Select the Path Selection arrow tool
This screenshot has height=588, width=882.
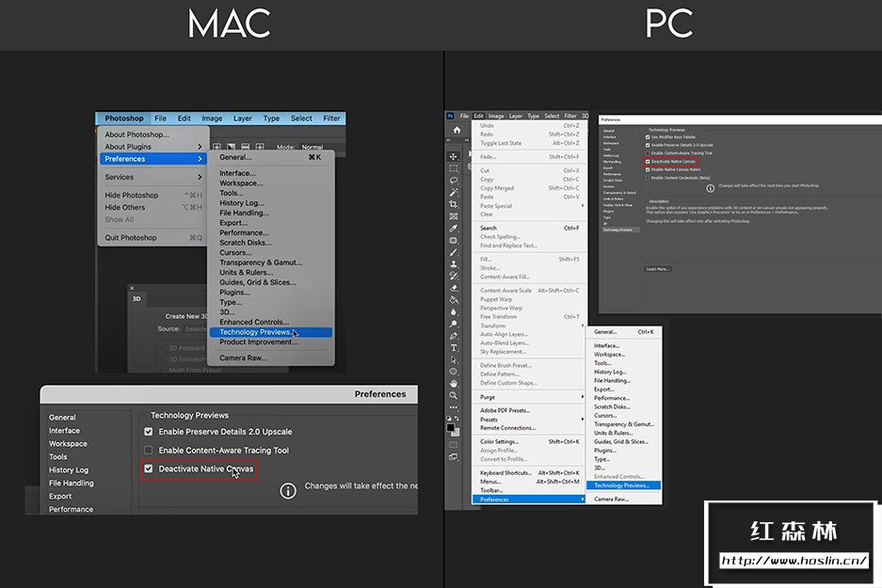pyautogui.click(x=454, y=359)
